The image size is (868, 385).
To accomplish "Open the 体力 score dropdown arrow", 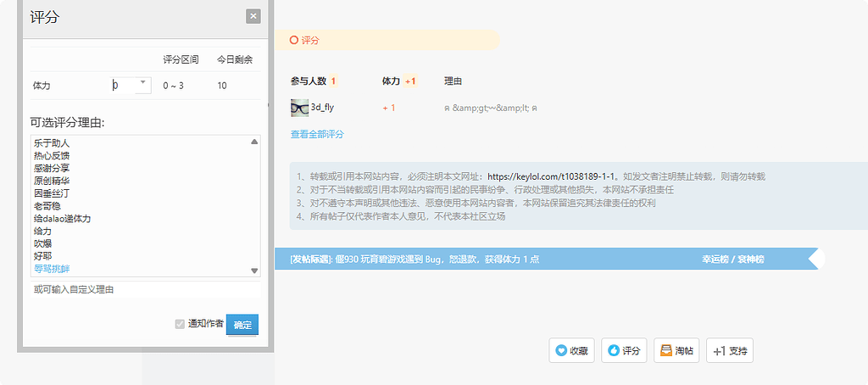I will click(x=142, y=82).
